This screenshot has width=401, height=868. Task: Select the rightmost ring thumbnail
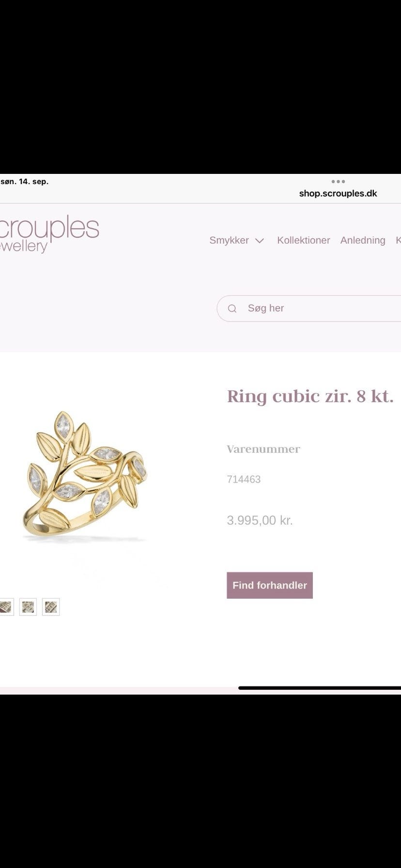(51, 607)
